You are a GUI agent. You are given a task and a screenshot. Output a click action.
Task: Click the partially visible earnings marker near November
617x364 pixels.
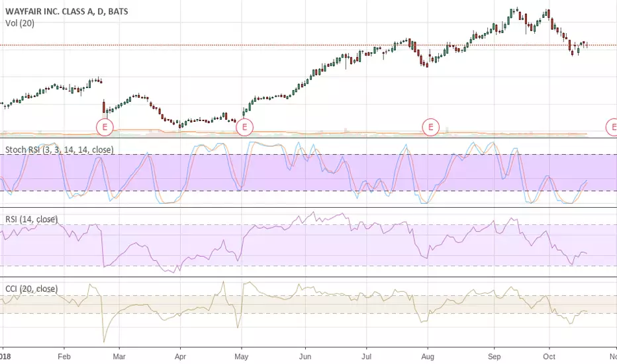(x=612, y=127)
